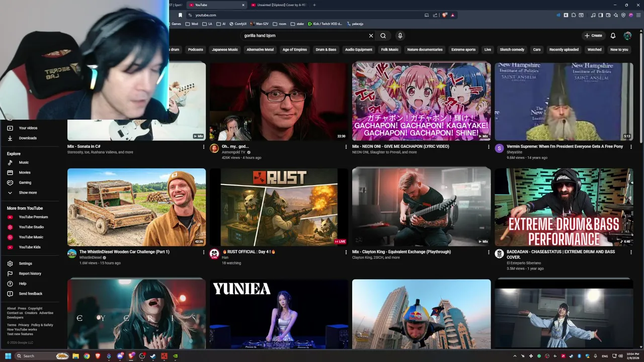Start voice search with microphone icon
Image resolution: width=644 pixels, height=362 pixels.
coord(400,36)
